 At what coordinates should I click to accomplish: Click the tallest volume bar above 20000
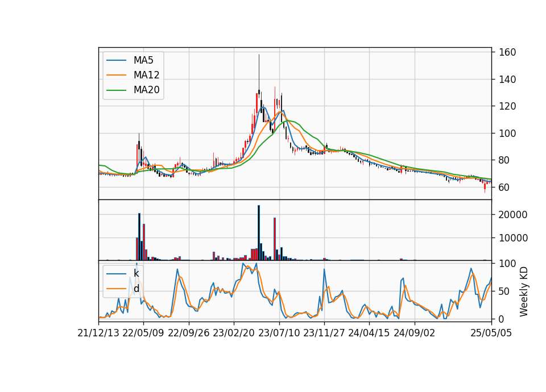click(259, 233)
